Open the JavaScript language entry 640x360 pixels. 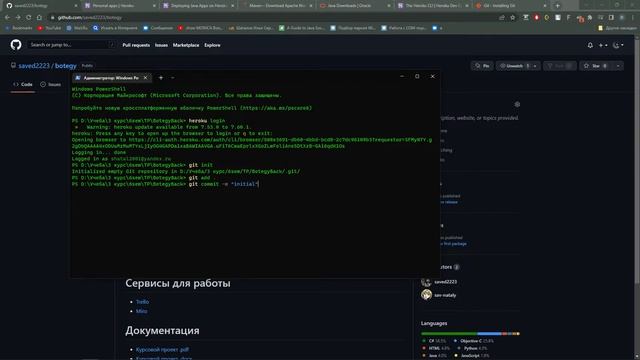pyautogui.click(x=471, y=356)
